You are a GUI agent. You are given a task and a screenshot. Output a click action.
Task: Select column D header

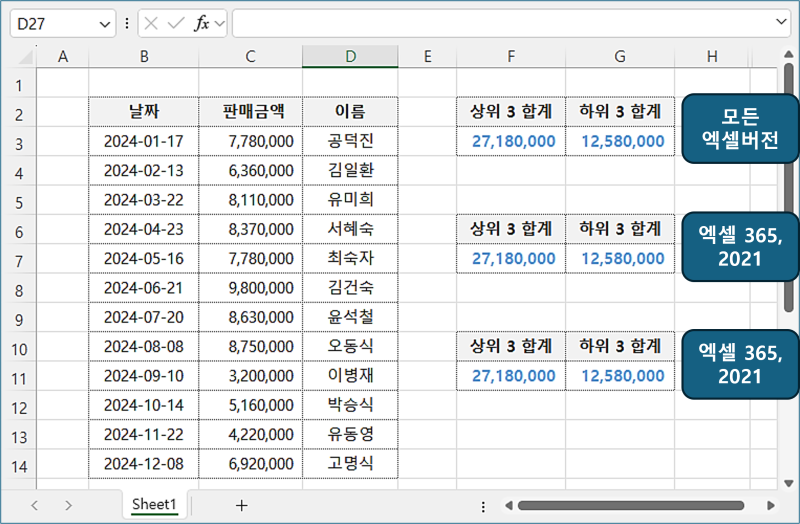click(x=350, y=57)
